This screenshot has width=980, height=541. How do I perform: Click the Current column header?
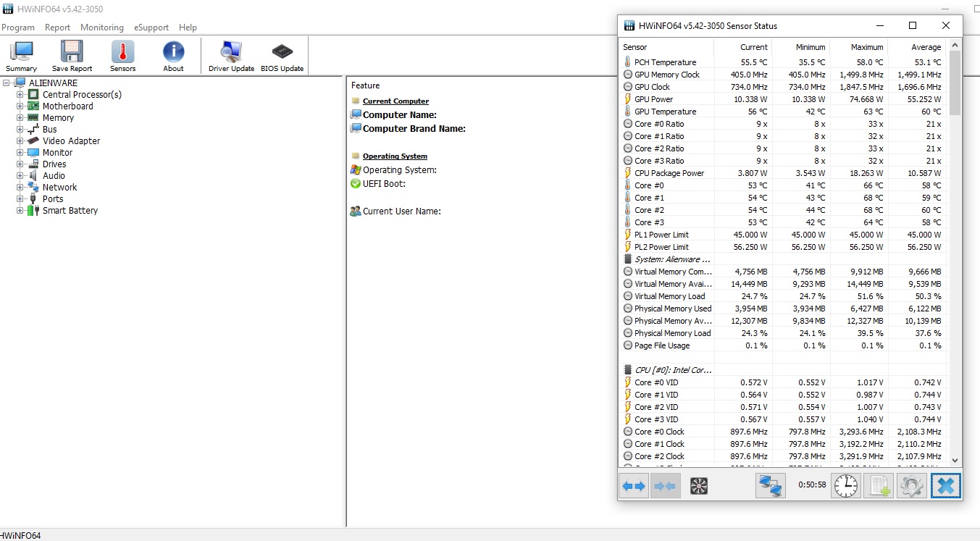click(x=742, y=47)
